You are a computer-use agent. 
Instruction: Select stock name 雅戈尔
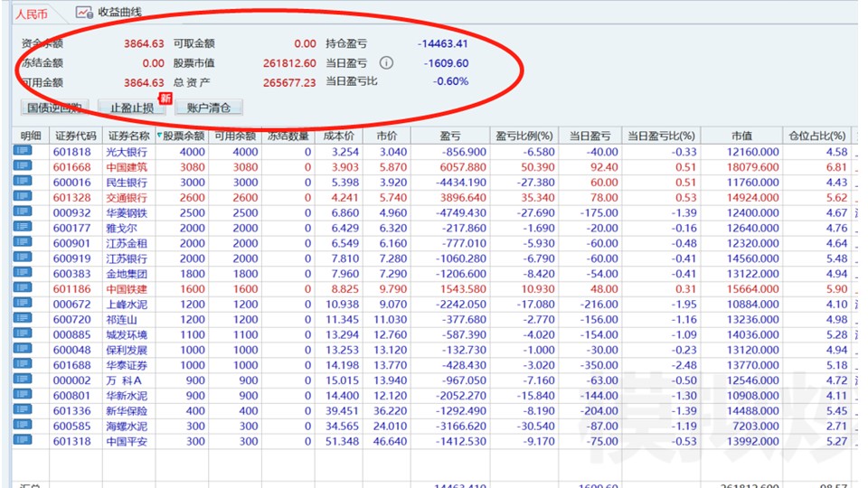coord(122,228)
